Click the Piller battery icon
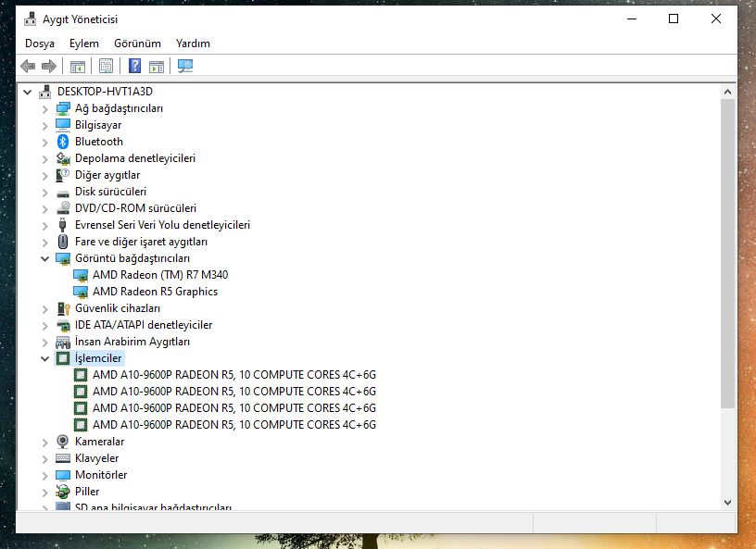This screenshot has width=756, height=549. 63,492
